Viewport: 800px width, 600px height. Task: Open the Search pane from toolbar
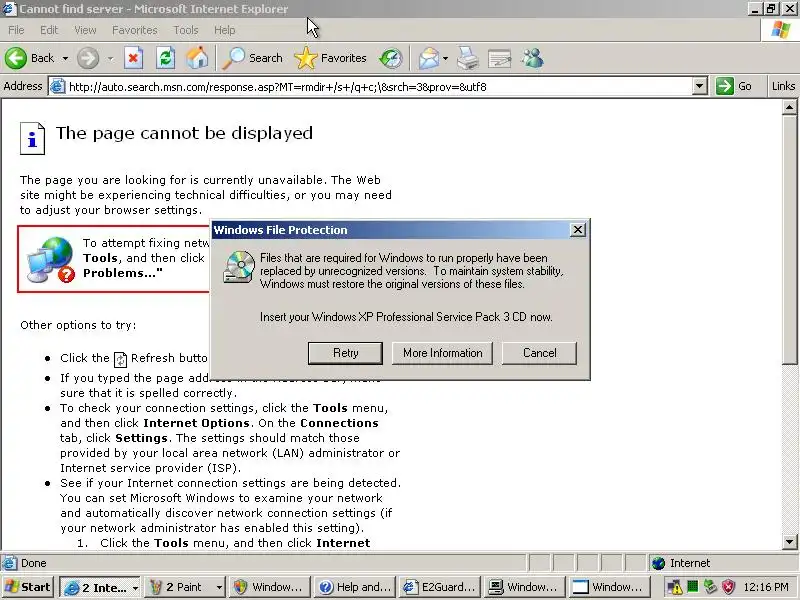point(253,58)
